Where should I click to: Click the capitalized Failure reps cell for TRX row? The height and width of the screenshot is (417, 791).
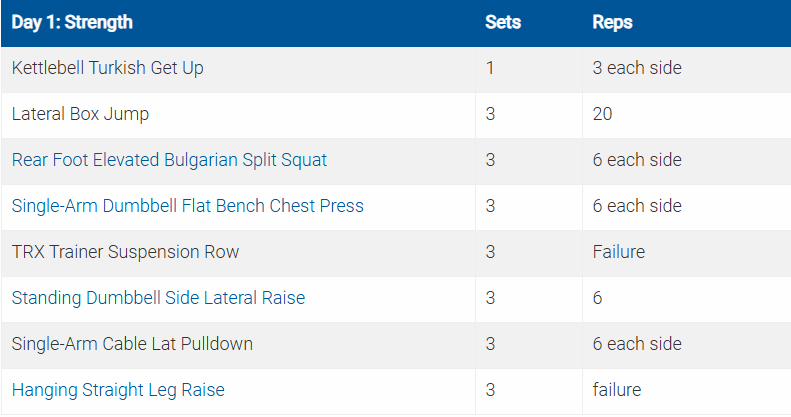point(619,252)
